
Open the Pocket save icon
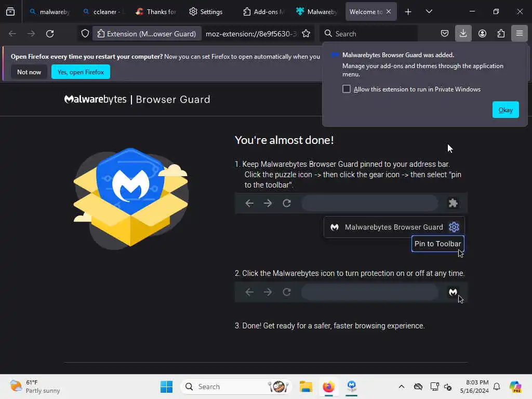(445, 34)
